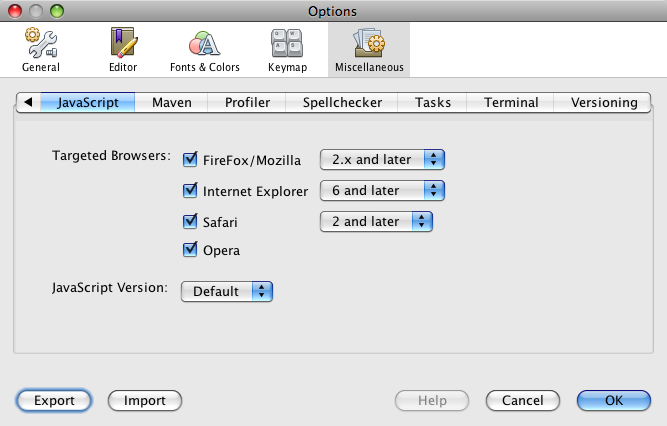Open the FireFox version dropdown
This screenshot has height=426, width=667.
[x=382, y=159]
